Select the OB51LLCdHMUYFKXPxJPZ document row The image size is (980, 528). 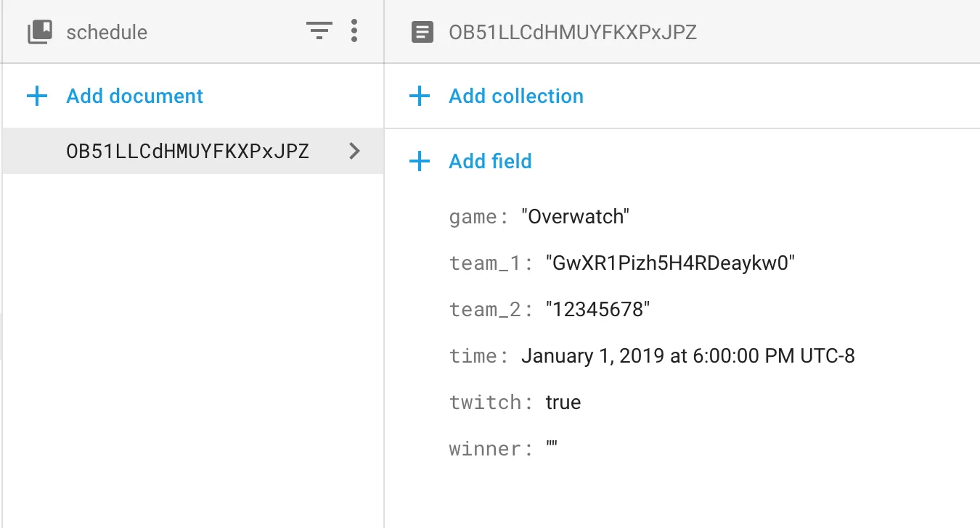[x=187, y=151]
